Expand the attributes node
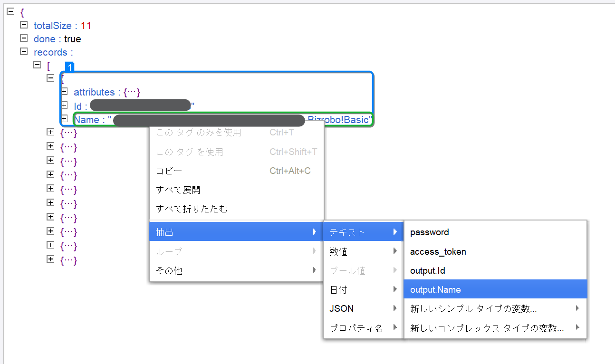Viewport: 615px width, 364px height. click(64, 91)
